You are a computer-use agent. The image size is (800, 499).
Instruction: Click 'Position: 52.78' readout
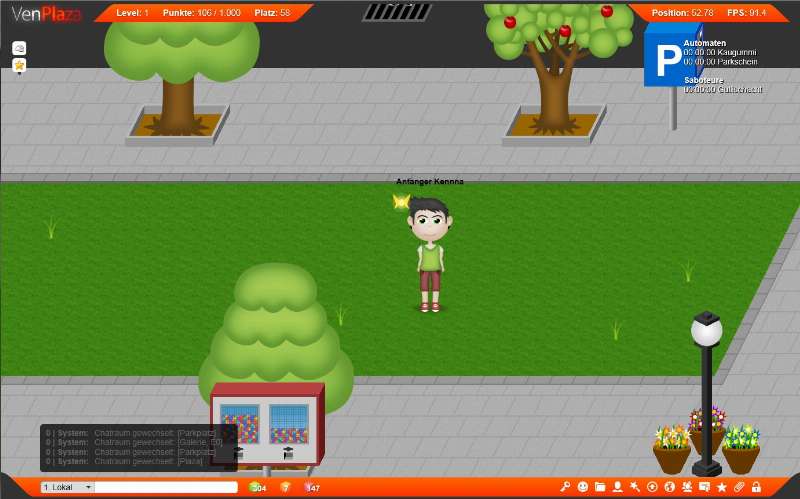[683, 13]
